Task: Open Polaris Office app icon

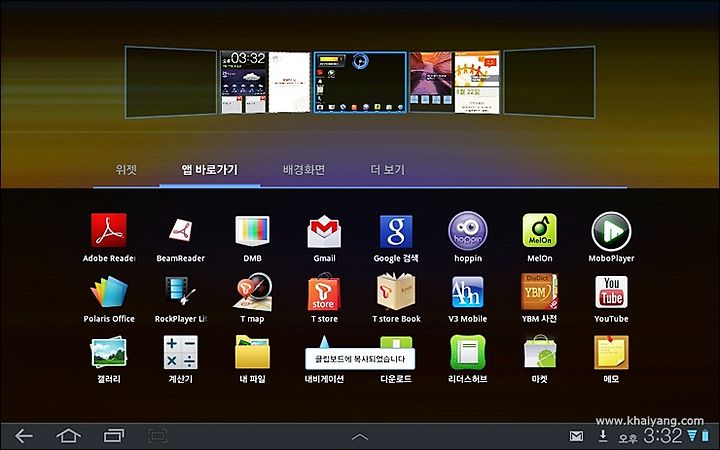Action: tap(109, 291)
